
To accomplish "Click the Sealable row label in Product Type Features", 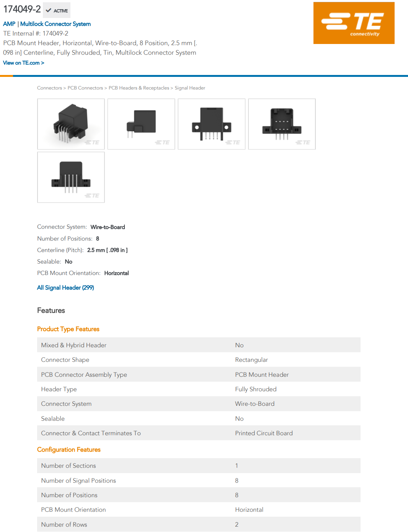I will (53, 419).
